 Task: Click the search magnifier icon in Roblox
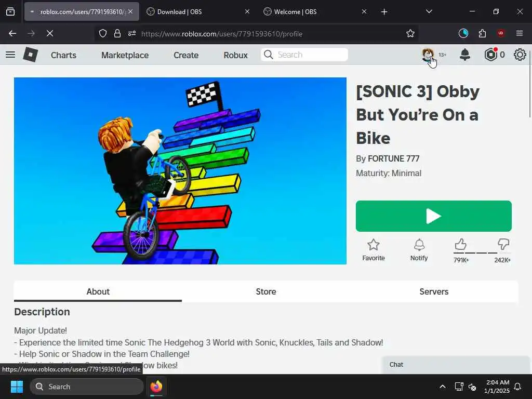click(269, 55)
